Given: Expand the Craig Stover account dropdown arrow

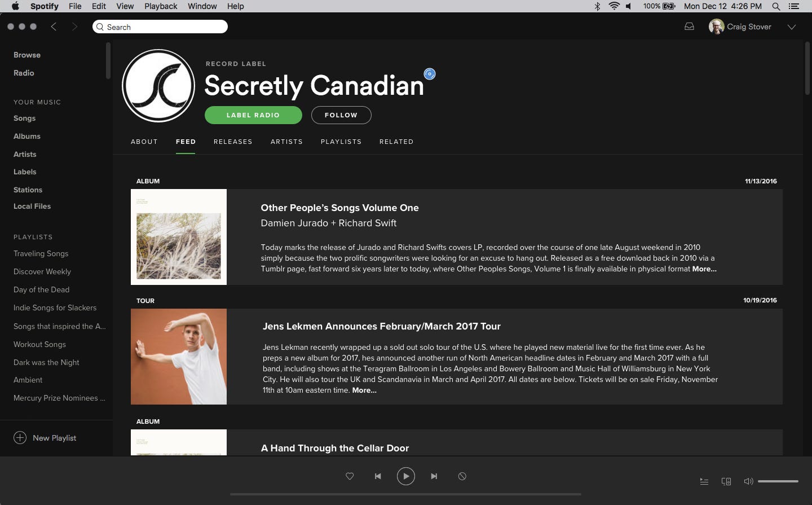Looking at the screenshot, I should (792, 27).
